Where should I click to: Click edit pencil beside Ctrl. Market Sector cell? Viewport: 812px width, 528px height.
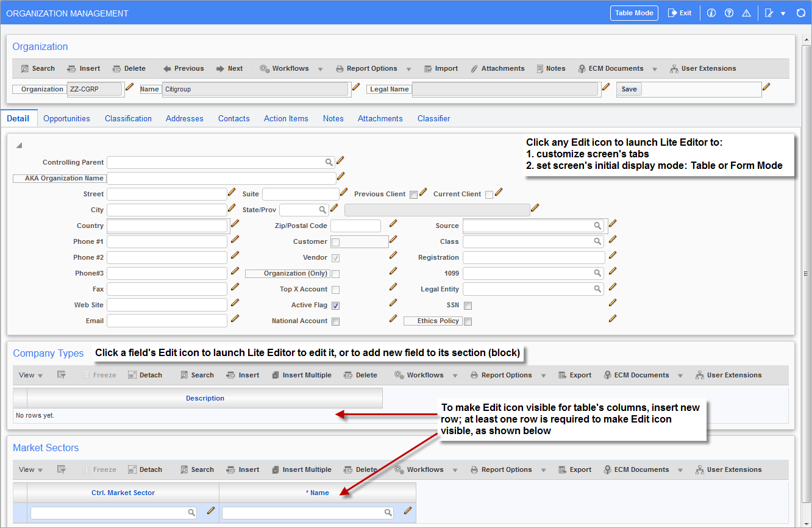point(211,510)
